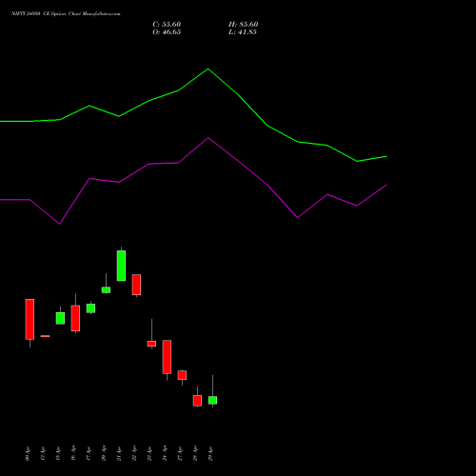Click the tall green candle on 21 Apr
The image size is (476, 476).
tap(121, 266)
